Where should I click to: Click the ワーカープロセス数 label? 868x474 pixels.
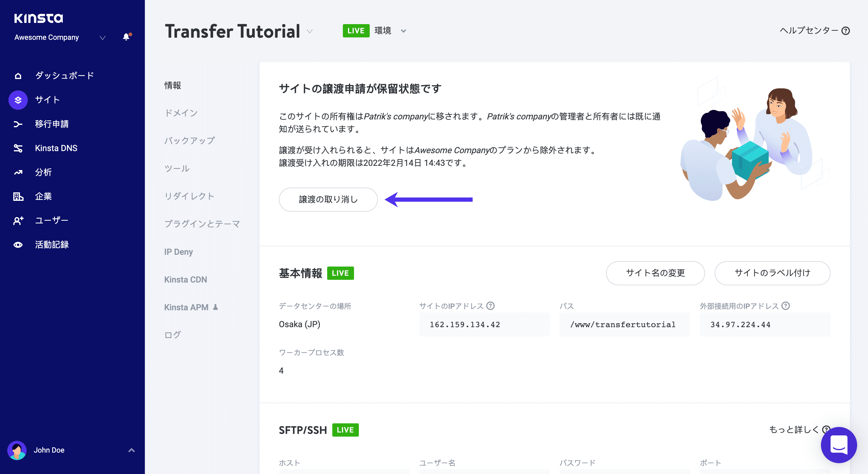click(x=311, y=352)
